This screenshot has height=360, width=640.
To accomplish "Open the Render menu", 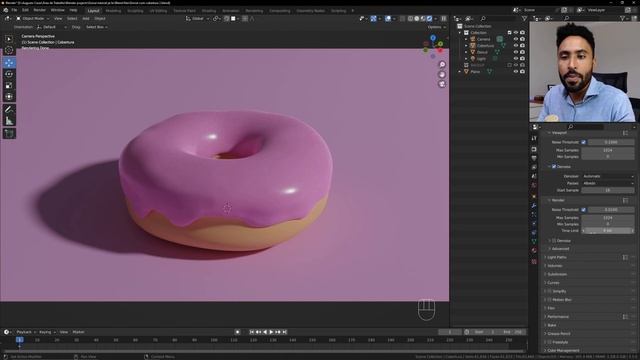I will coord(40,10).
